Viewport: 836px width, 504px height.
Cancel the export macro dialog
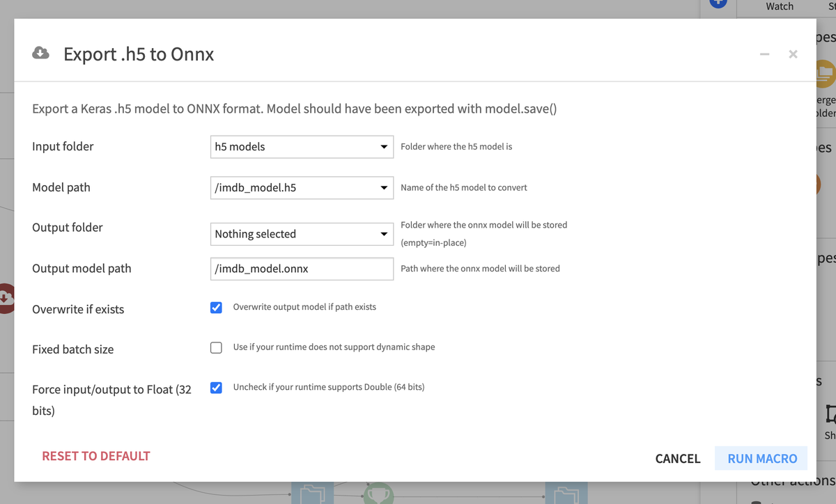coord(678,459)
